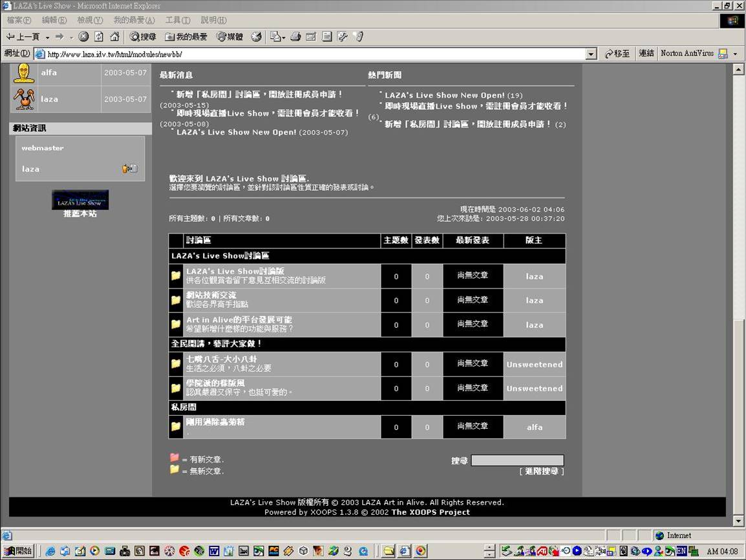Click the page scrollbar up arrow
746x560 pixels.
click(x=738, y=69)
